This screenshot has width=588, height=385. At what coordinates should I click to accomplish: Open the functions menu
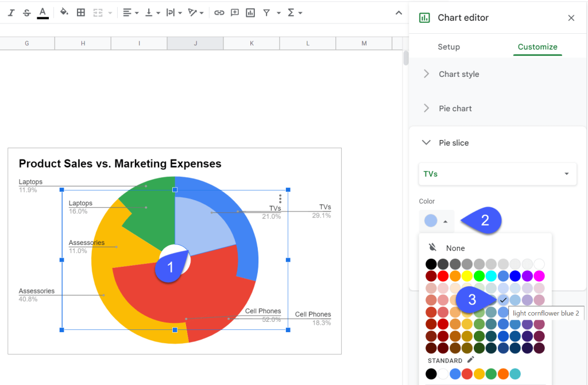click(293, 12)
